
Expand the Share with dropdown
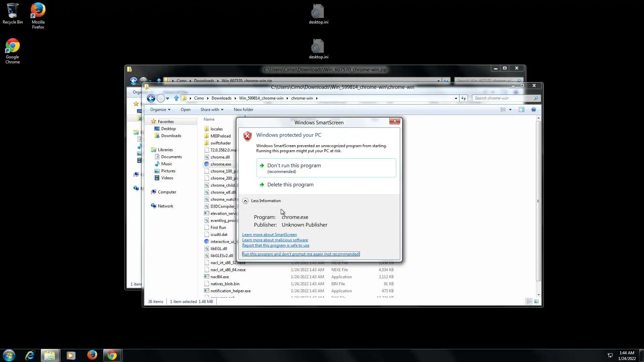coord(212,110)
